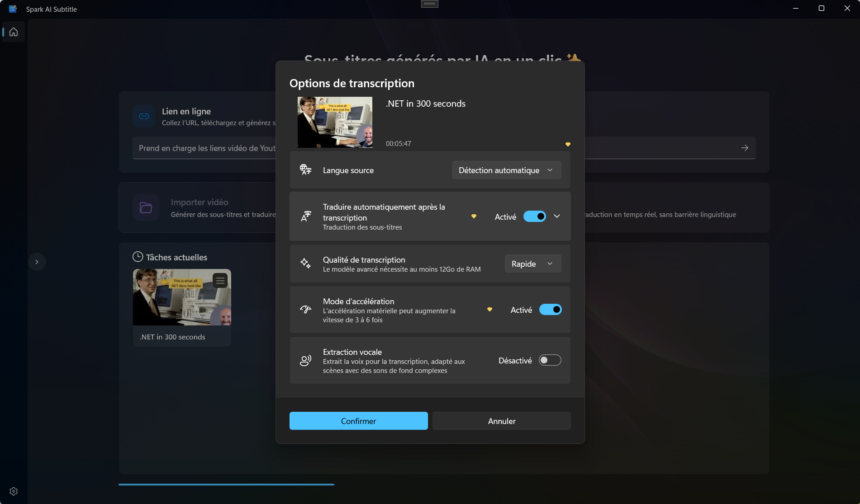Screen dimensions: 860x504
Task: Open app settings via the gear icon
Action: 13,491
